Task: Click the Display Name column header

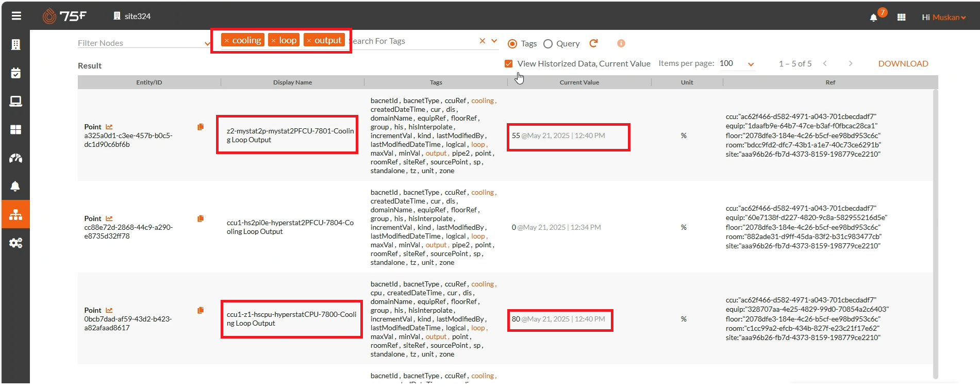Action: click(x=292, y=82)
